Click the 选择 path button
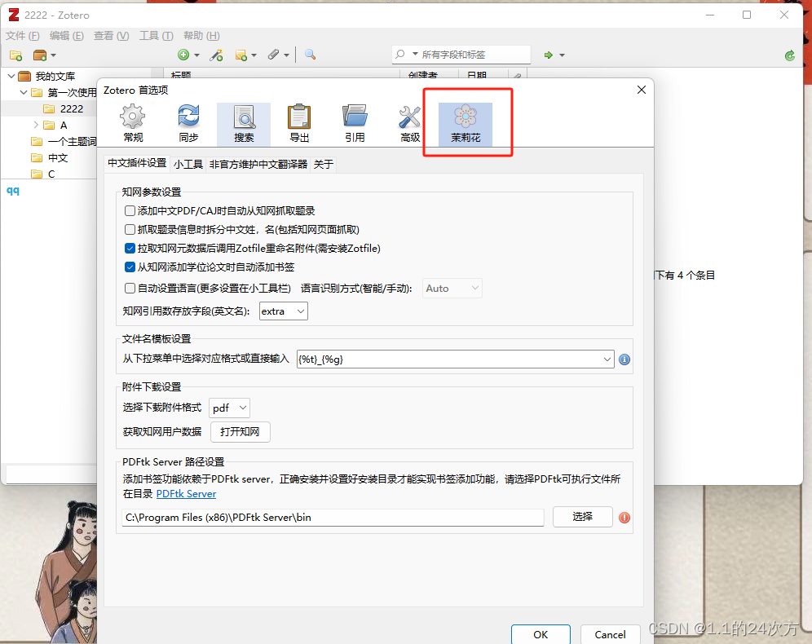Viewport: 812px width, 644px height. (583, 517)
